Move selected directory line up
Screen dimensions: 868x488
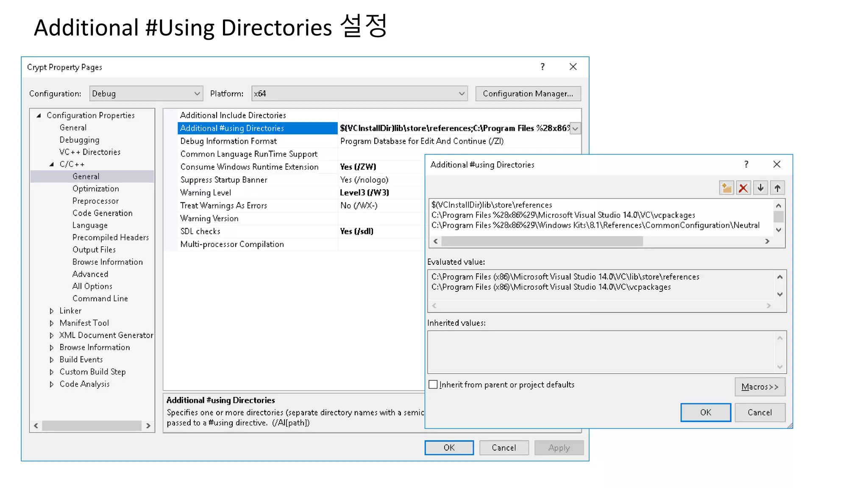click(x=777, y=188)
